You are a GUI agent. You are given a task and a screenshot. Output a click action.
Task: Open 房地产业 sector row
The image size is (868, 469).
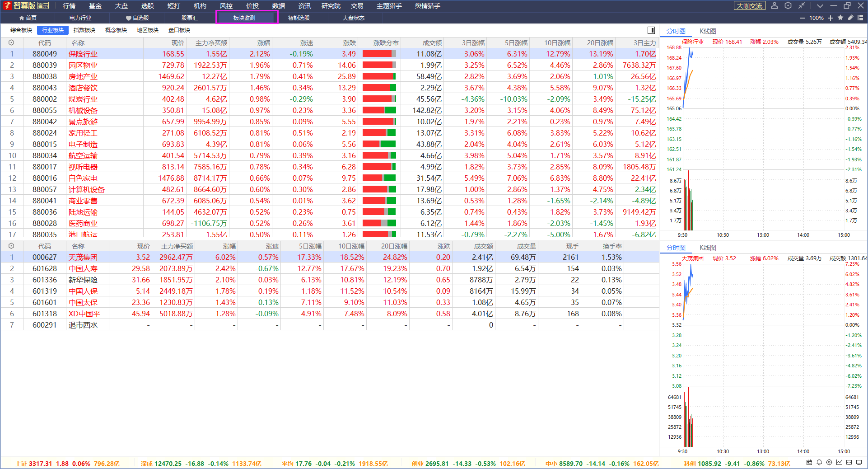[x=330, y=76]
